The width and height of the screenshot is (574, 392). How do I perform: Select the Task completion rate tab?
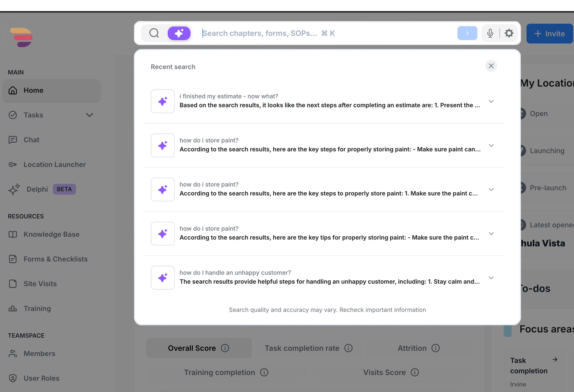click(x=302, y=348)
